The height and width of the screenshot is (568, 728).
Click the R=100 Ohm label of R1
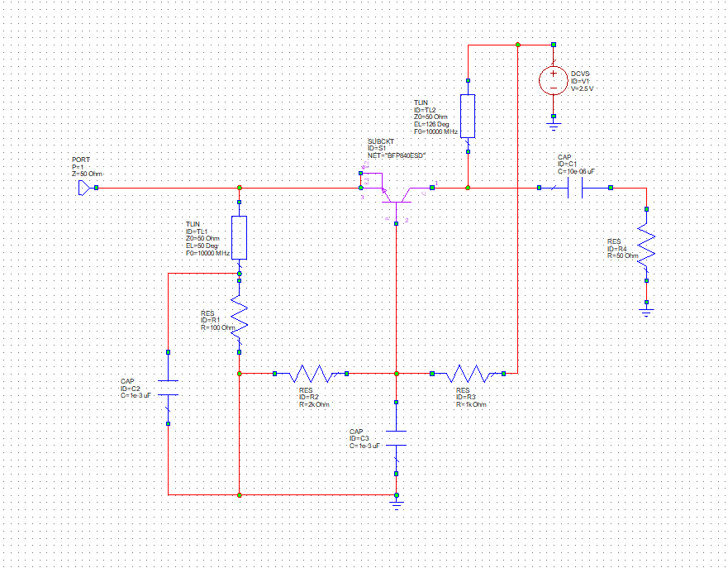218,327
